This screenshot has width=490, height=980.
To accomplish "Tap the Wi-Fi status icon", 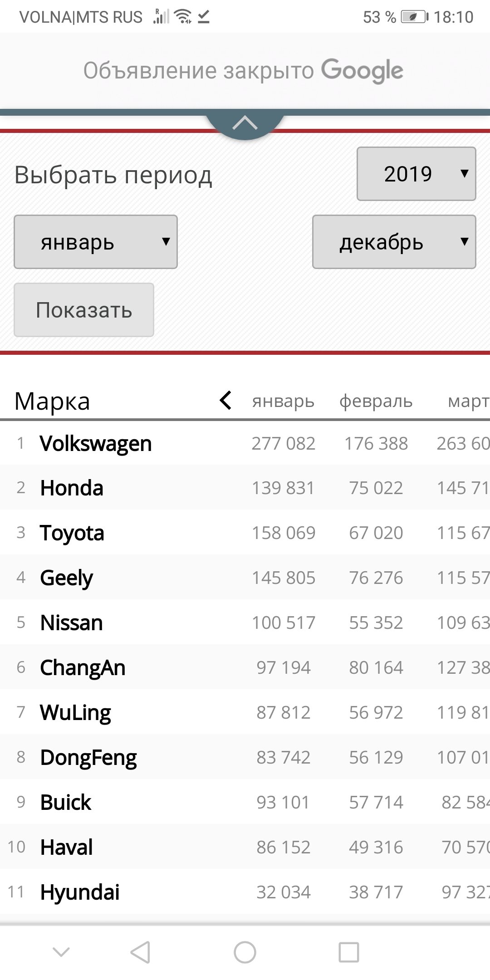I will click(183, 17).
